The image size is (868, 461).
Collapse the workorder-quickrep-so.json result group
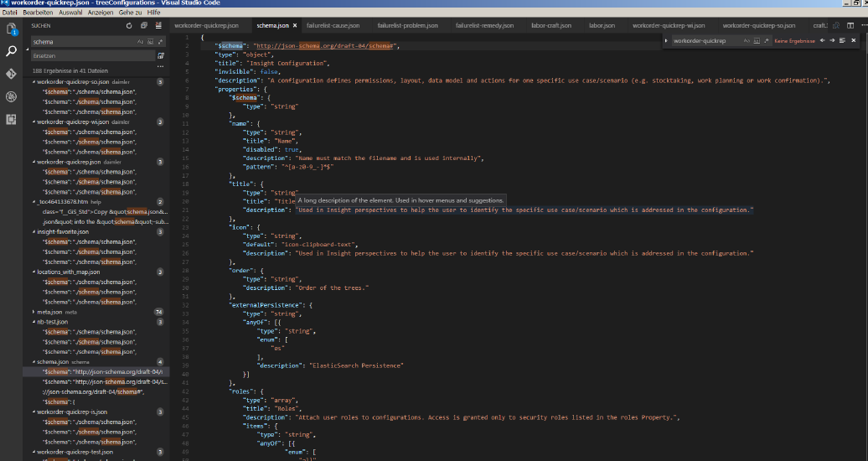pyautogui.click(x=34, y=82)
